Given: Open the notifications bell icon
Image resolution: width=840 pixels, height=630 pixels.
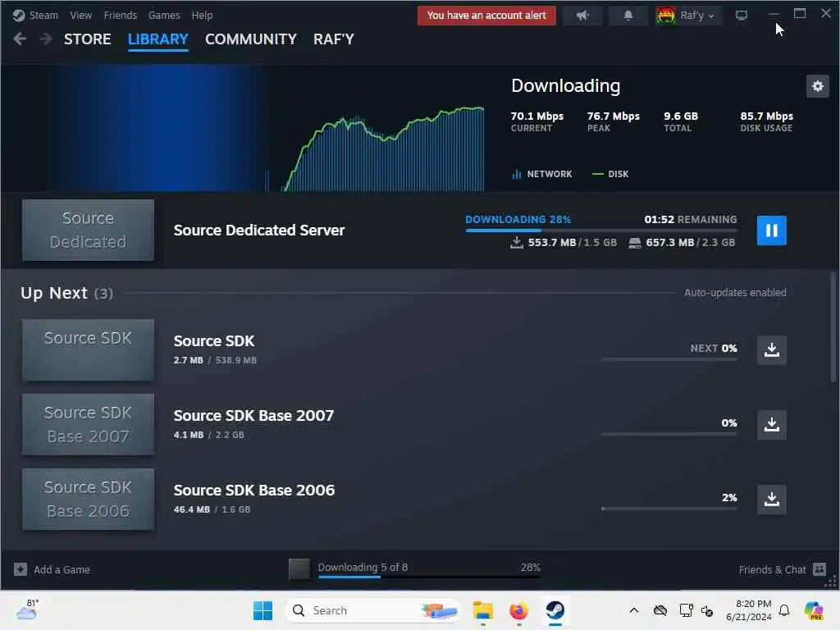Looking at the screenshot, I should click(x=628, y=15).
